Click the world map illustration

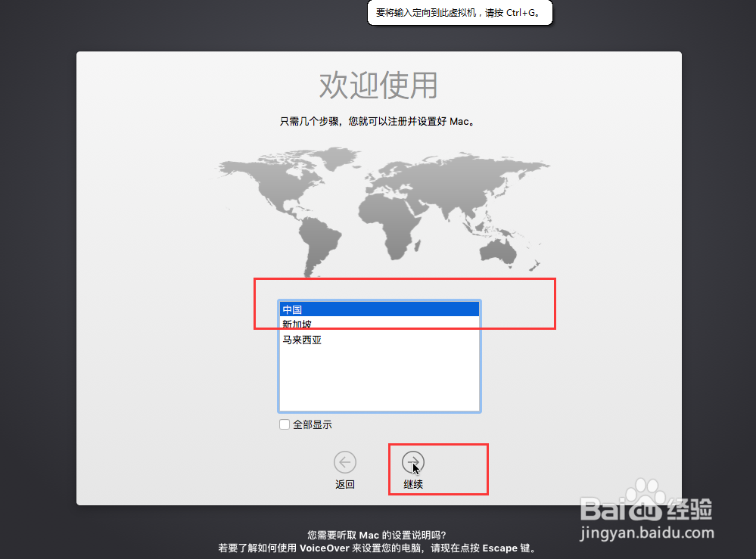click(x=378, y=212)
